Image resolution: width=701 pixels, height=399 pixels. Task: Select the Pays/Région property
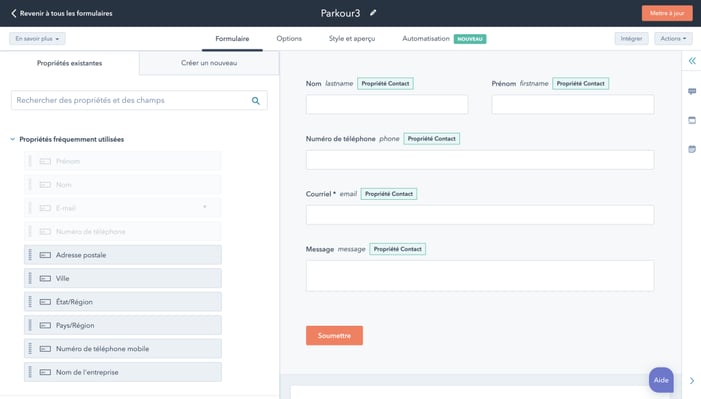click(123, 325)
